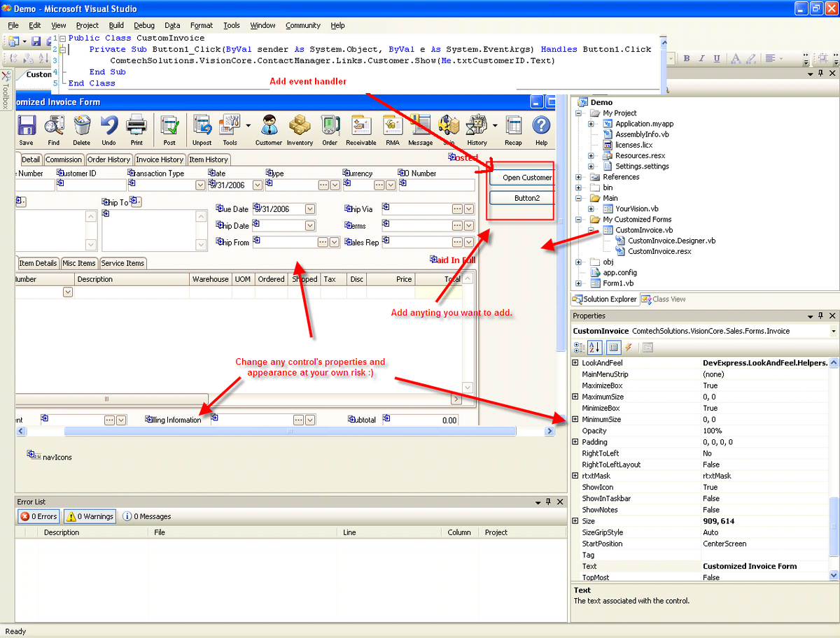Expand the LookAndFeel property
840x638 pixels.
pos(575,363)
